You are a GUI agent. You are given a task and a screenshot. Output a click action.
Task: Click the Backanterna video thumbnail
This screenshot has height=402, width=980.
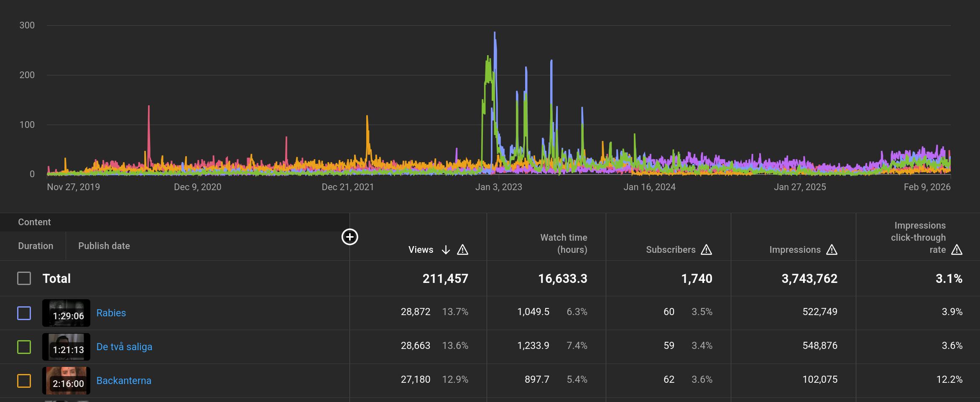[66, 381]
